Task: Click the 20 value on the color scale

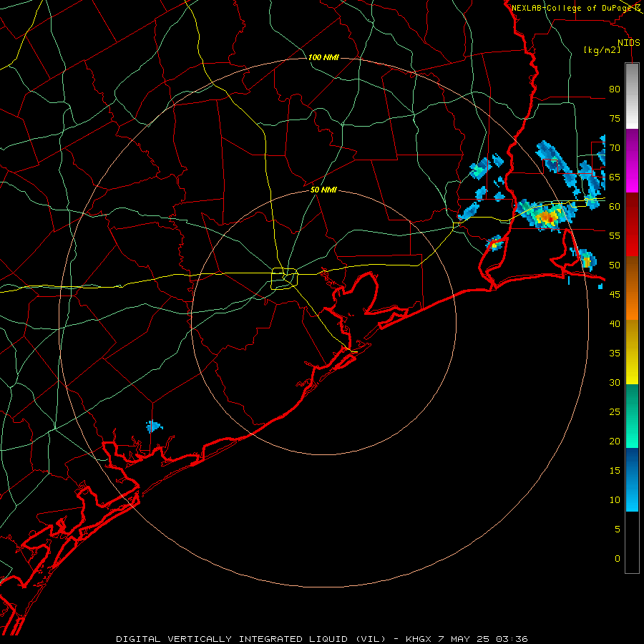Action: click(615, 441)
